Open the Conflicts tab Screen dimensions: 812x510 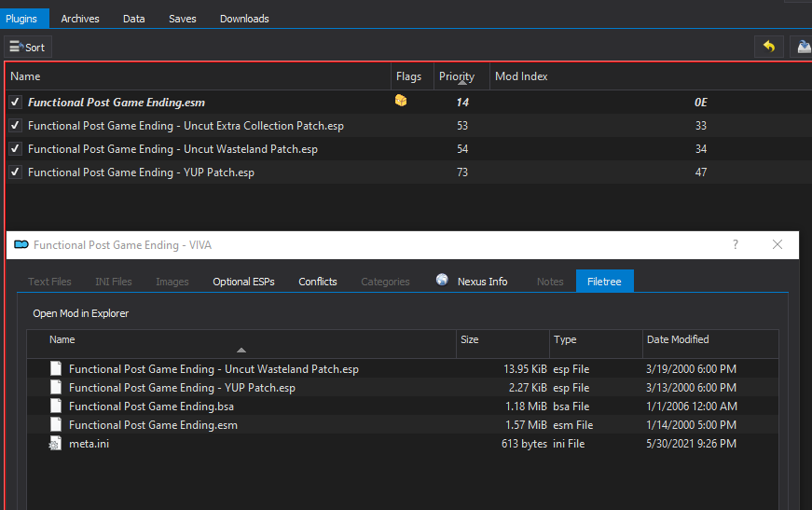317,282
